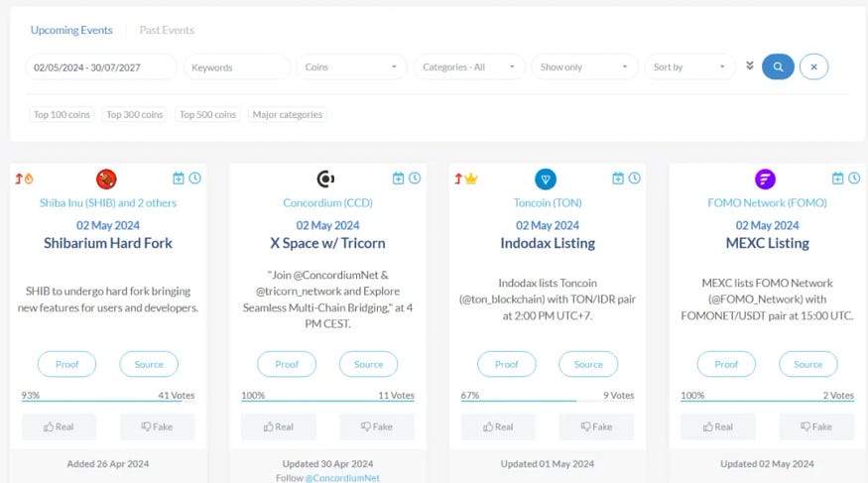Open Concordium (CCD) coin link
The width and height of the screenshot is (868, 483).
(x=327, y=203)
